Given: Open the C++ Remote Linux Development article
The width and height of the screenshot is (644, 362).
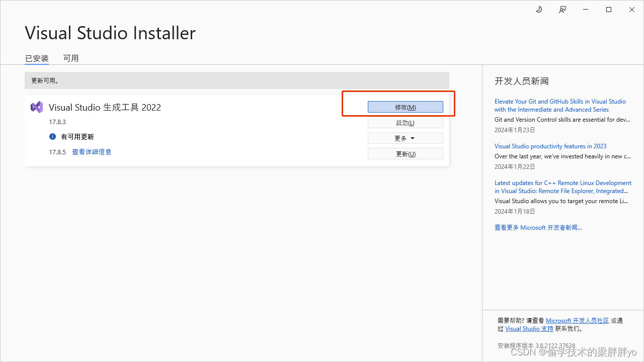Looking at the screenshot, I should pos(562,187).
